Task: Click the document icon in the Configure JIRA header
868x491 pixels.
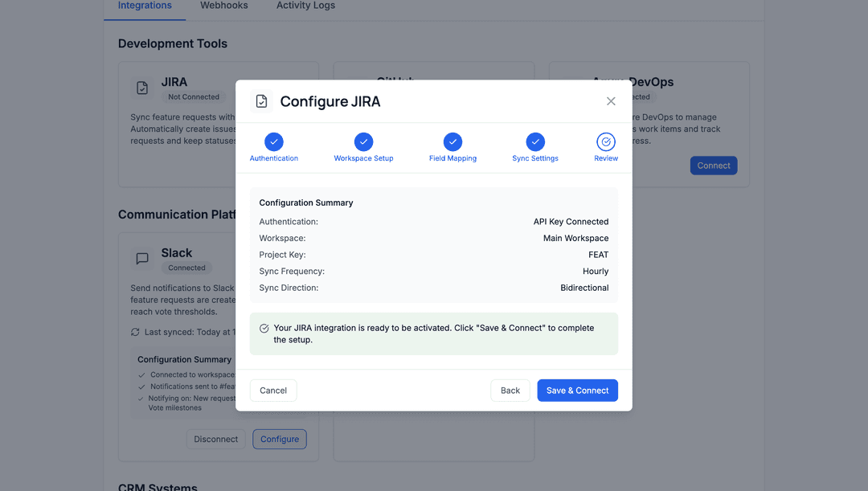Action: click(x=261, y=101)
